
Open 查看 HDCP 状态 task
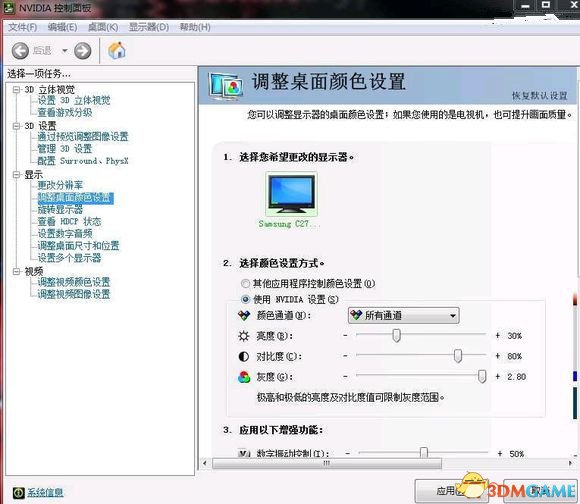pyautogui.click(x=69, y=221)
